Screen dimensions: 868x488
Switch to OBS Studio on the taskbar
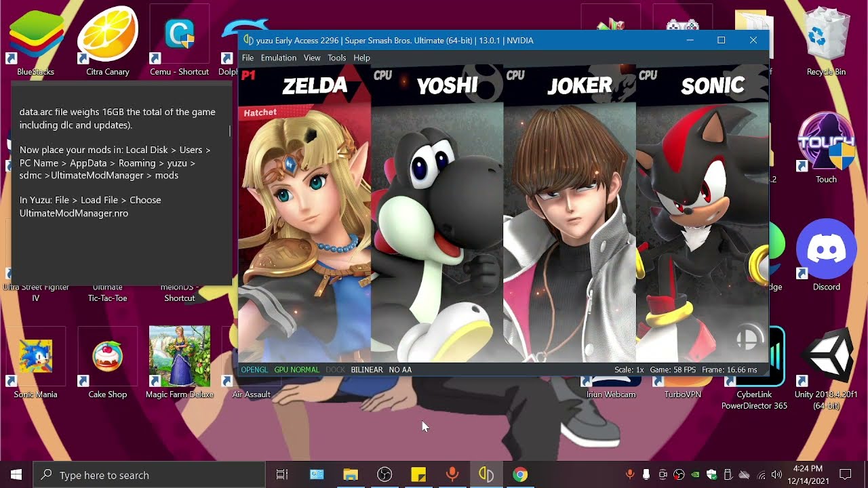[x=384, y=474]
